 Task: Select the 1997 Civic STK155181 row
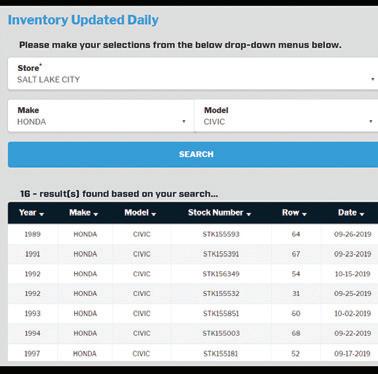click(x=193, y=353)
